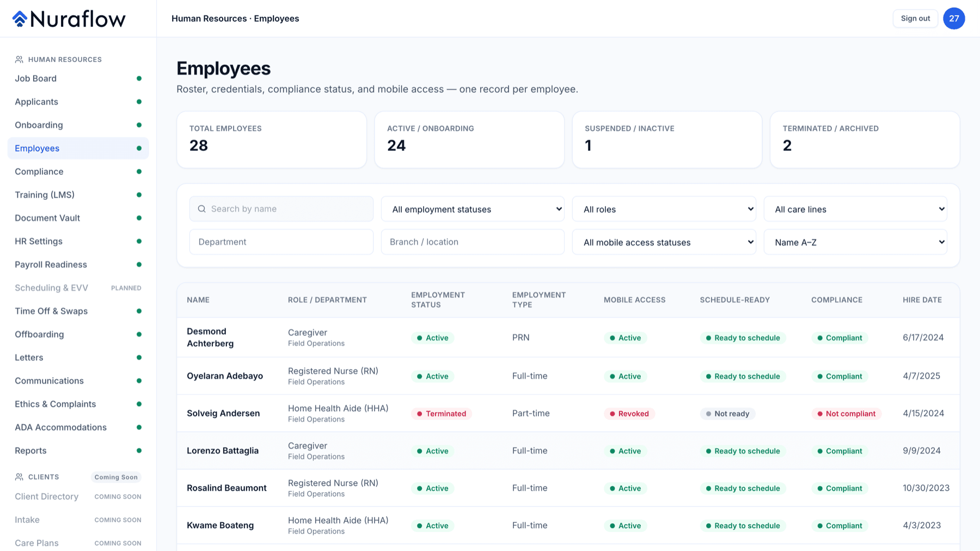Click the Terminated / Archived summary card

pos(865,140)
